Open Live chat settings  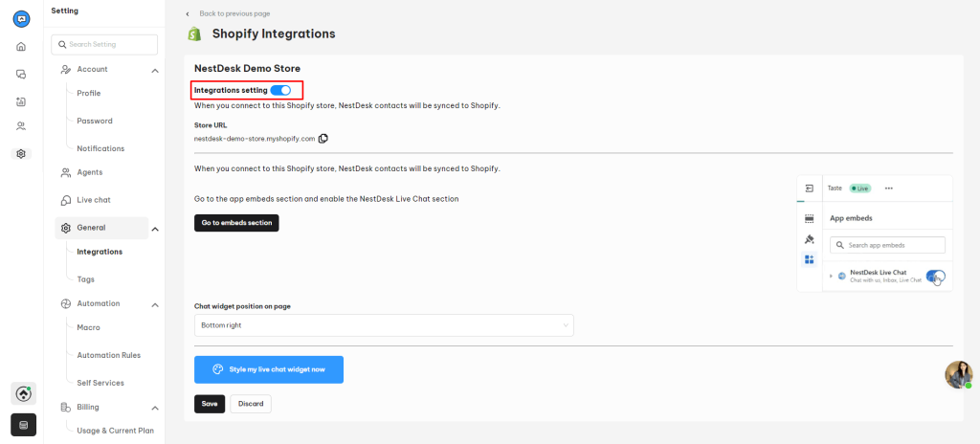click(x=94, y=200)
